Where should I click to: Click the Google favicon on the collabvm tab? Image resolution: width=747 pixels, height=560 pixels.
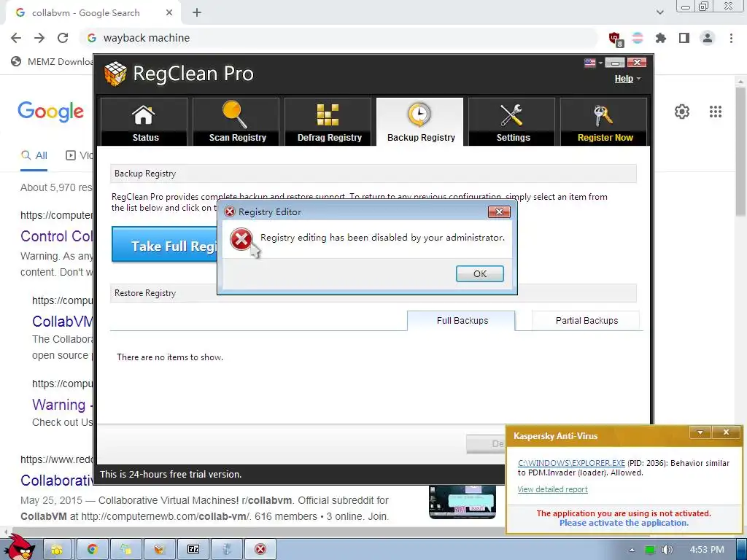[20, 13]
